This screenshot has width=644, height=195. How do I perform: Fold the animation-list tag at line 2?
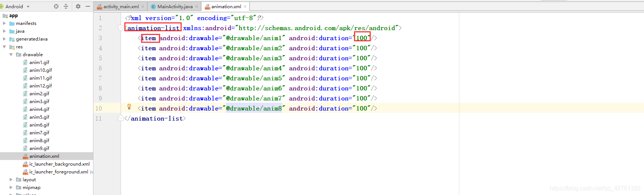(121, 28)
